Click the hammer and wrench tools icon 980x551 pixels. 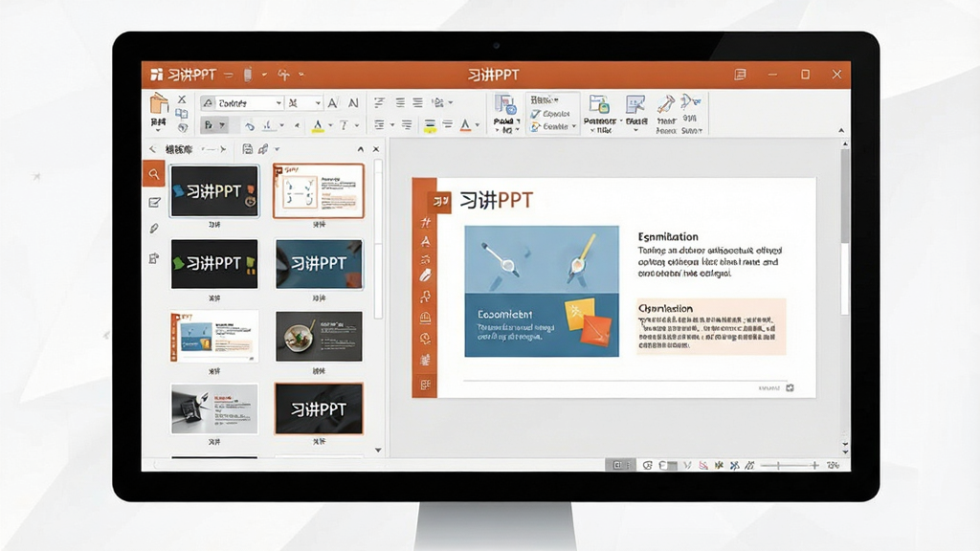click(666, 104)
